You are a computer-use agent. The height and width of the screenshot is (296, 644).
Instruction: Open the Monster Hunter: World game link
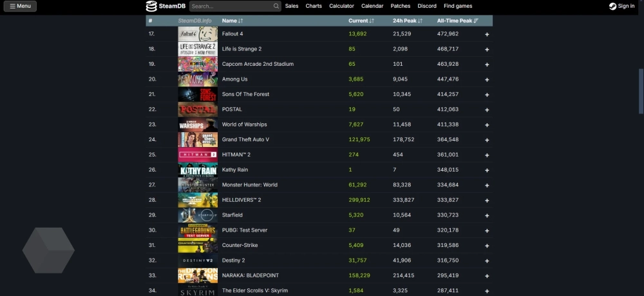[x=250, y=185]
